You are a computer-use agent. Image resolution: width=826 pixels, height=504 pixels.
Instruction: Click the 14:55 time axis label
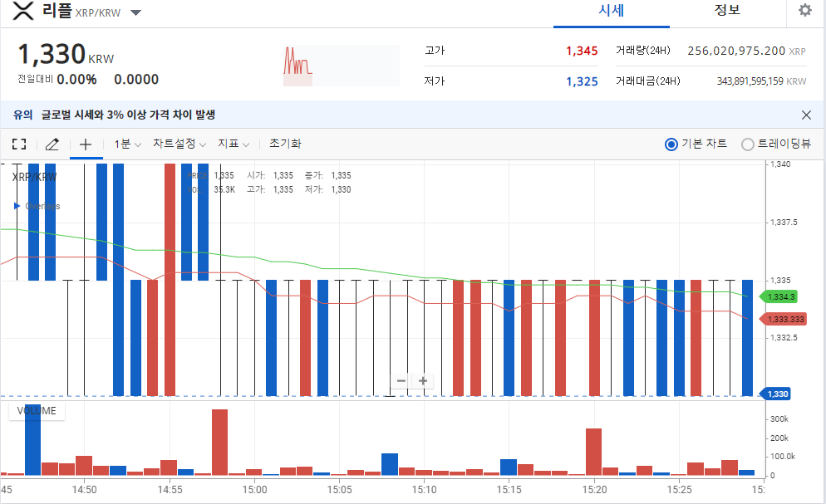click(170, 490)
